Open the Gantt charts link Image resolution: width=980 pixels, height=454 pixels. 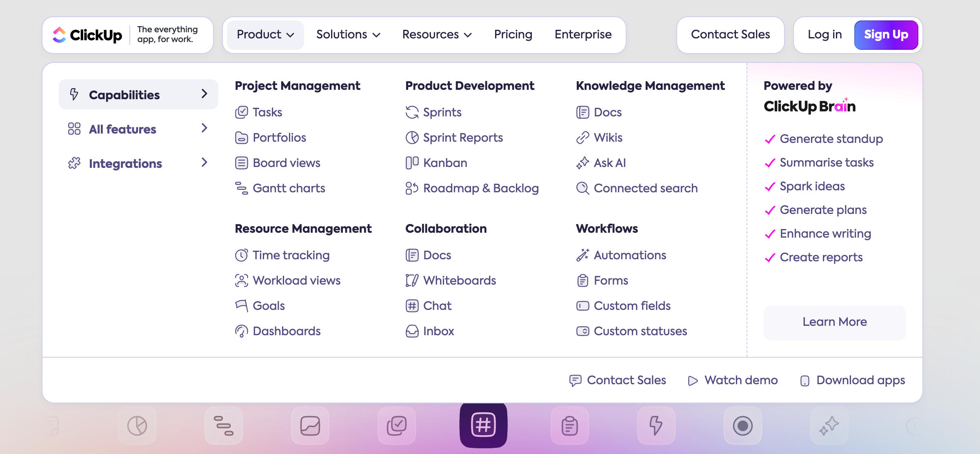tap(289, 188)
